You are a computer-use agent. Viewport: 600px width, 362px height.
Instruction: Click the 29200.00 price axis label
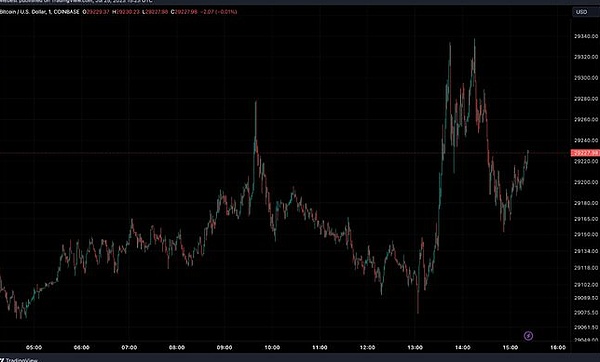pyautogui.click(x=586, y=182)
